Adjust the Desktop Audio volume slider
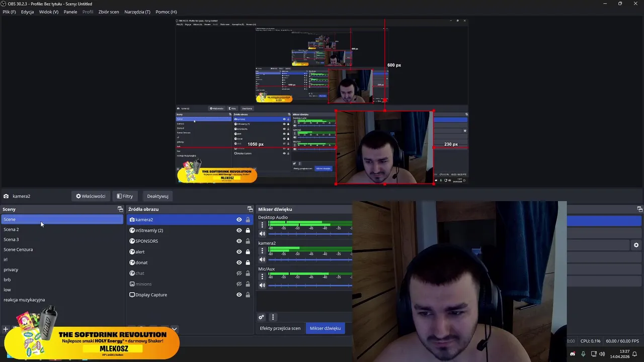The height and width of the screenshot is (362, 644). (x=310, y=234)
